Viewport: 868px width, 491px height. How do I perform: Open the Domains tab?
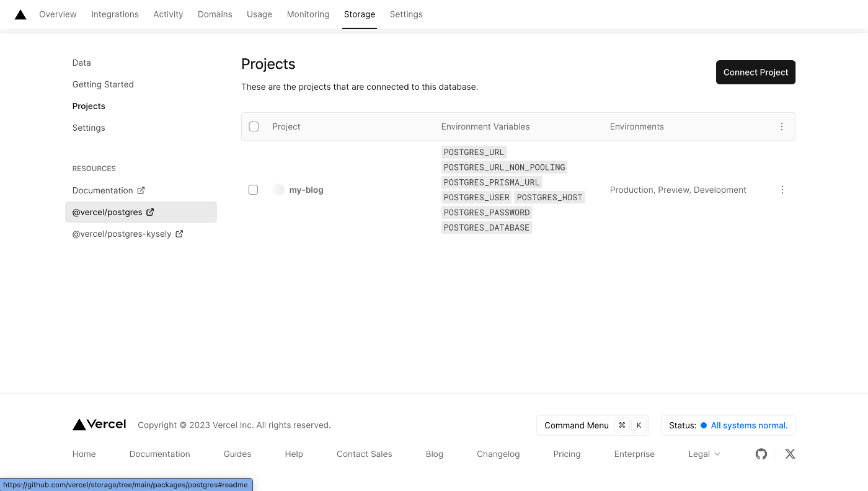215,14
